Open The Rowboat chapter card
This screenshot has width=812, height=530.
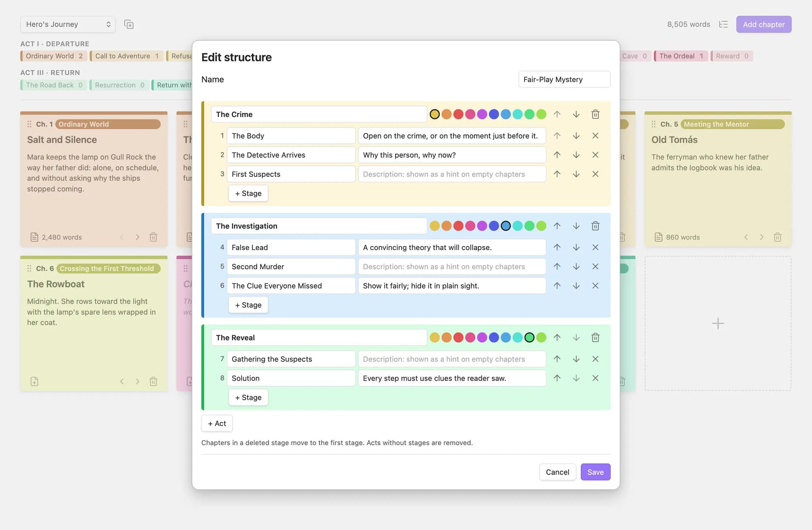[94, 323]
